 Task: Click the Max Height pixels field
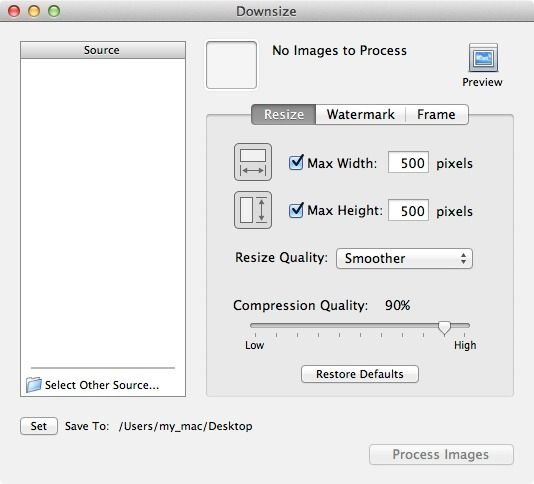coord(408,210)
